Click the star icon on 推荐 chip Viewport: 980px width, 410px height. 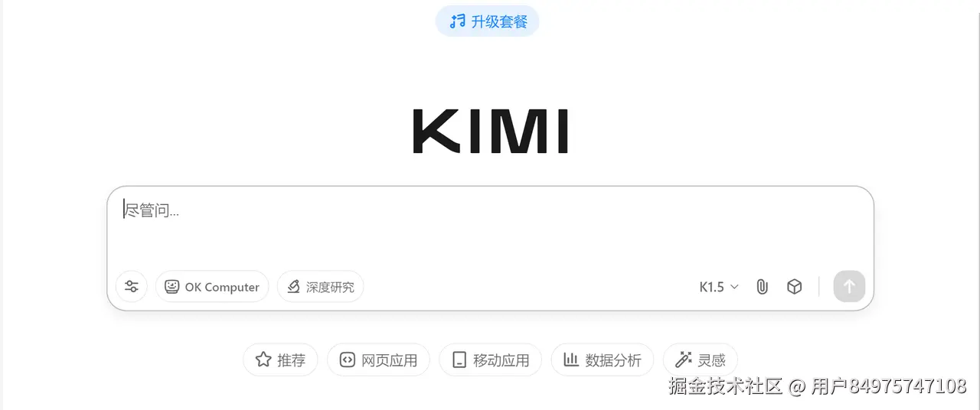[263, 360]
